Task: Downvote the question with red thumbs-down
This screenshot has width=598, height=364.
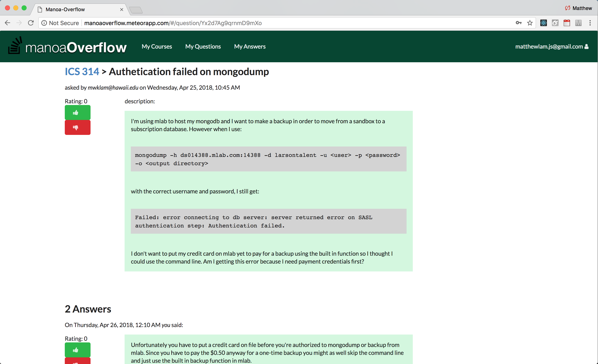Action: click(77, 127)
